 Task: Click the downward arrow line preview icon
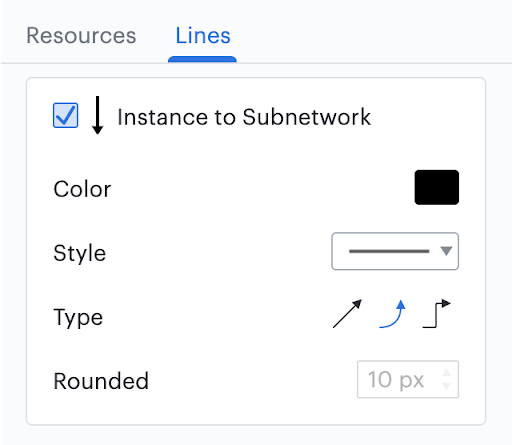97,115
